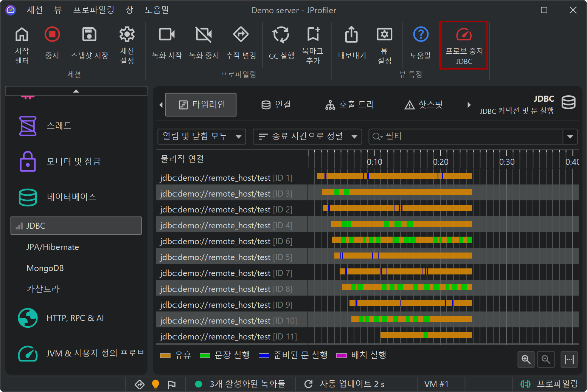Expand the filter history dropdown arrow
This screenshot has height=392, width=587.
(570, 136)
